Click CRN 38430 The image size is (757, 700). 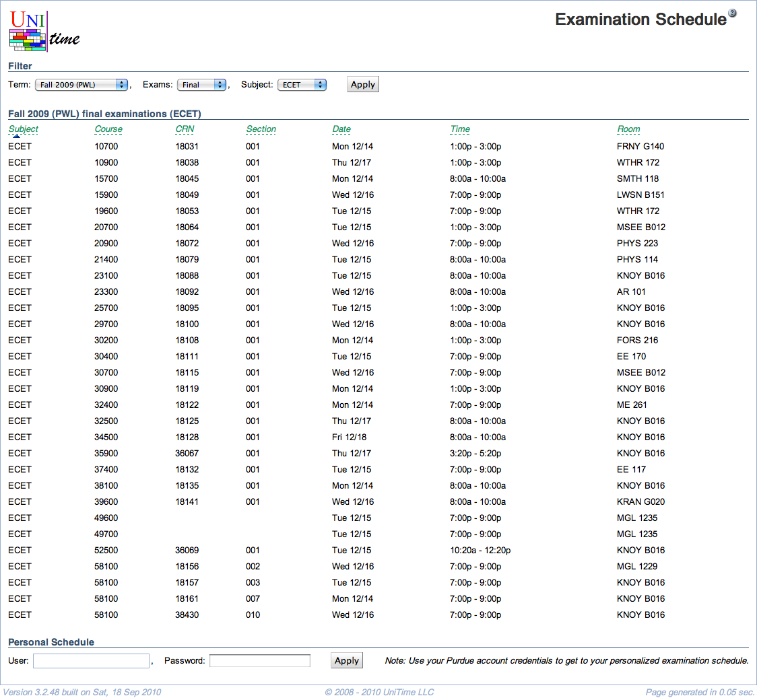click(x=187, y=615)
